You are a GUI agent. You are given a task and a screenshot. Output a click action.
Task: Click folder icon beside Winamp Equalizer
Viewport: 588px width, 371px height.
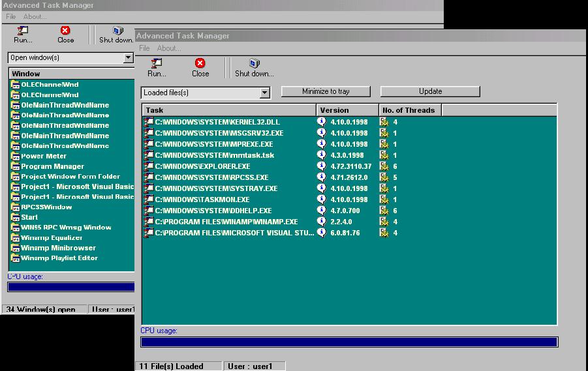point(16,237)
